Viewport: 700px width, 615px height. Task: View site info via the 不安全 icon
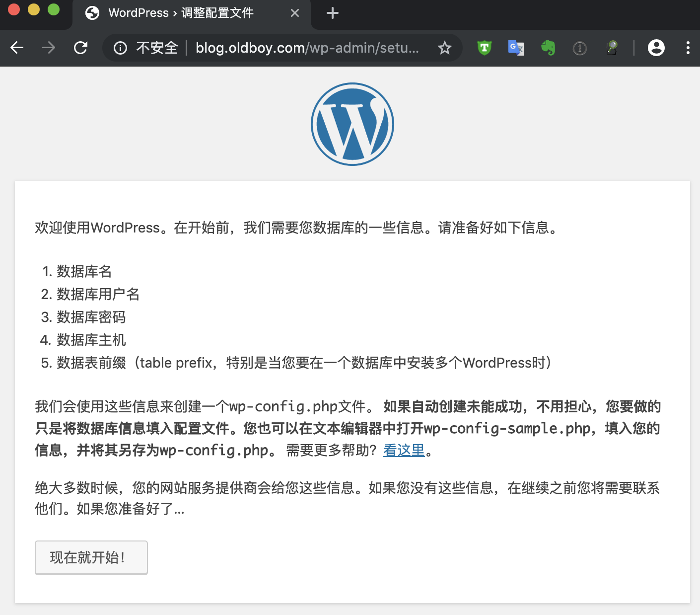(120, 48)
